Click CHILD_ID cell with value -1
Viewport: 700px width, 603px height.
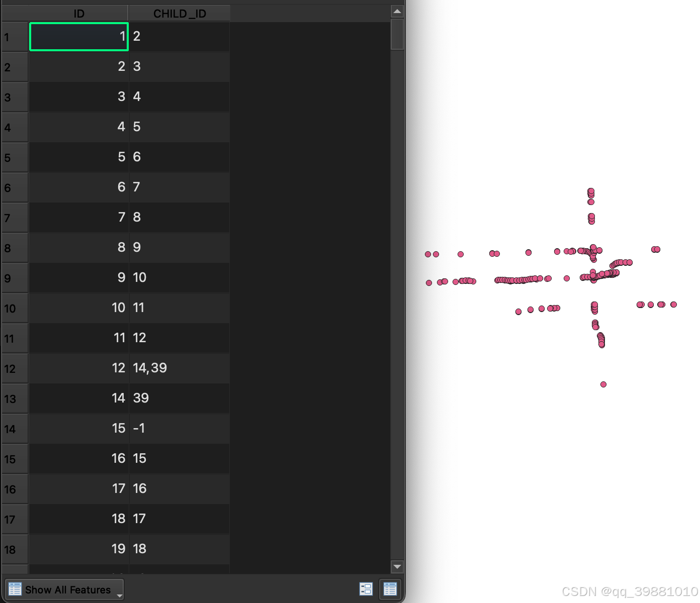[180, 429]
